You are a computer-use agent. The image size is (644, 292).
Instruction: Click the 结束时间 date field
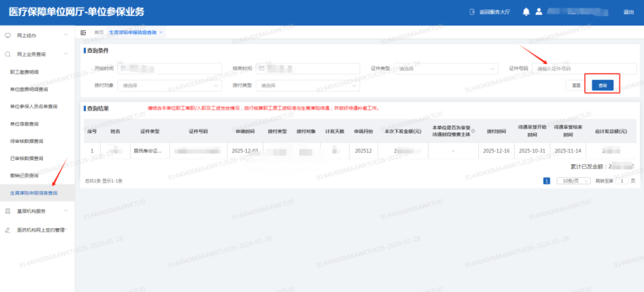pos(308,69)
